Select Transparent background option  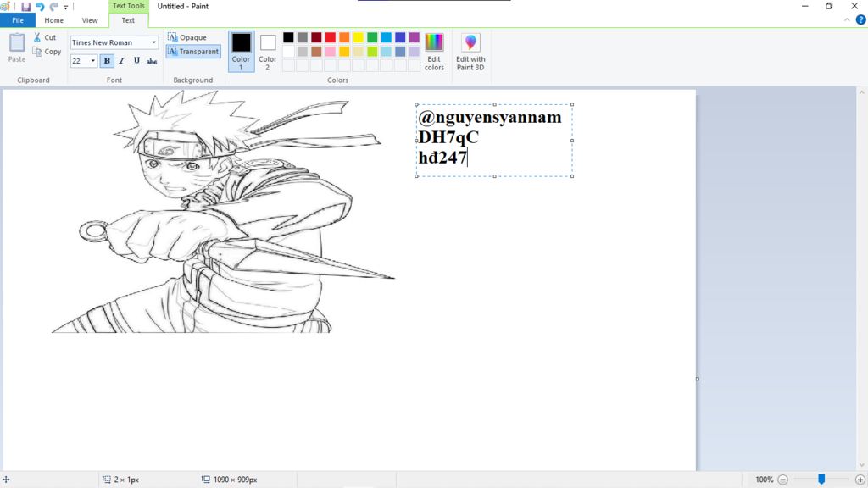193,52
